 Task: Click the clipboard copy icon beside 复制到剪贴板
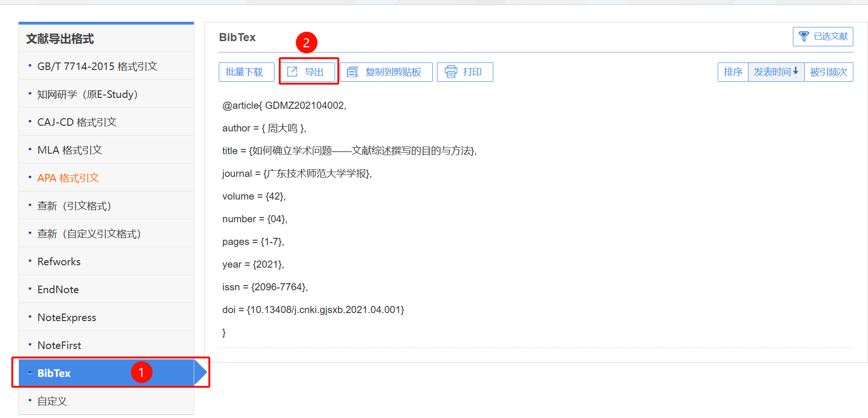[352, 72]
